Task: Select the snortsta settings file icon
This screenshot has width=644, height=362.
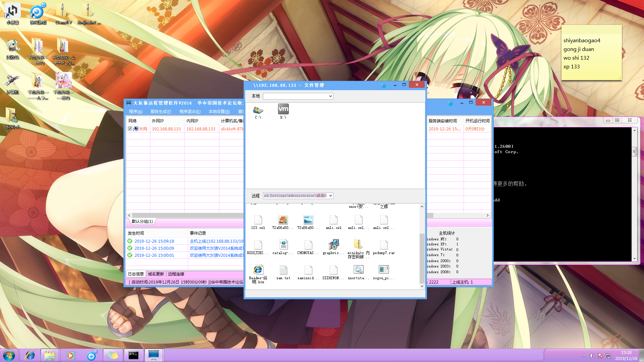Action: (x=358, y=270)
